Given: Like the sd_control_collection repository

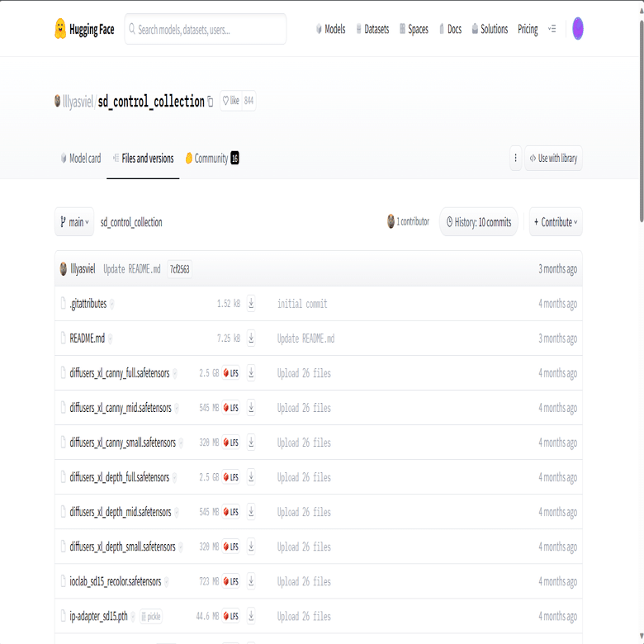Looking at the screenshot, I should click(x=231, y=101).
